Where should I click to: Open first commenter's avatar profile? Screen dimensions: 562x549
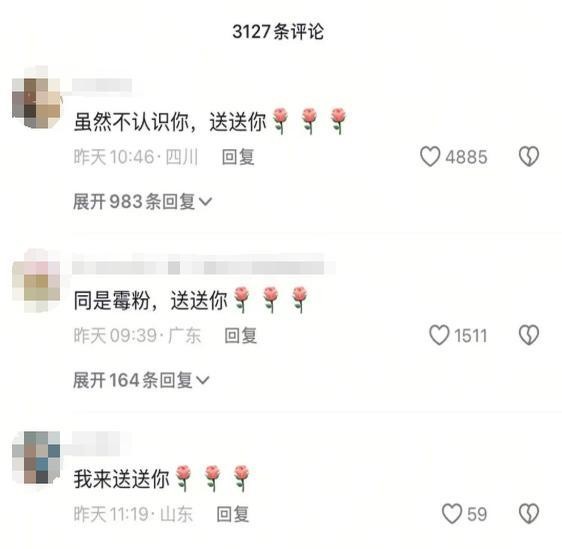pos(36,97)
